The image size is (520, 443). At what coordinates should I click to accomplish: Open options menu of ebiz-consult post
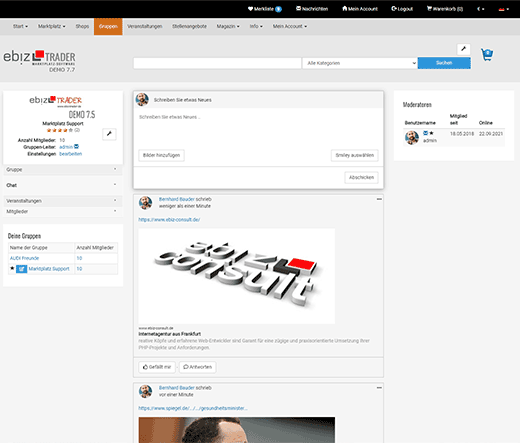(x=379, y=199)
